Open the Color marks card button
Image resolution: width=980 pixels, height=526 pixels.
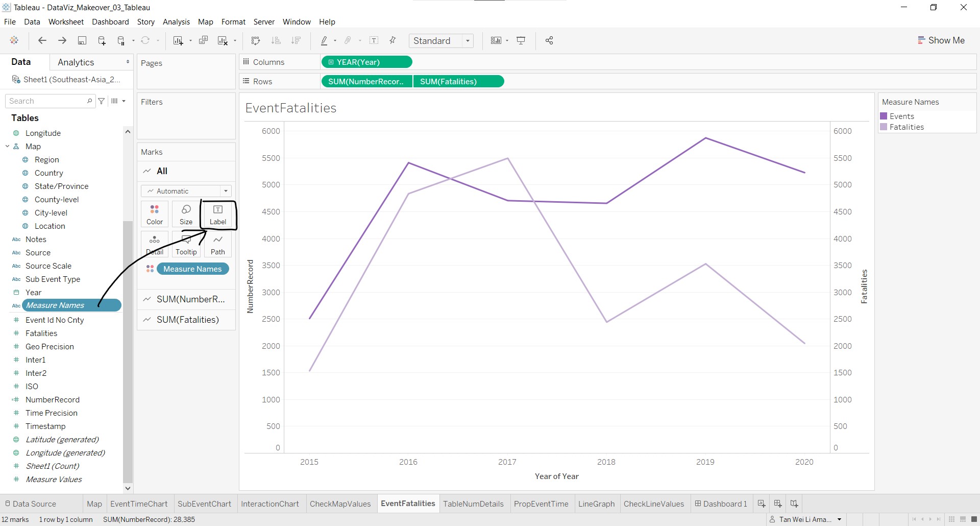click(155, 214)
